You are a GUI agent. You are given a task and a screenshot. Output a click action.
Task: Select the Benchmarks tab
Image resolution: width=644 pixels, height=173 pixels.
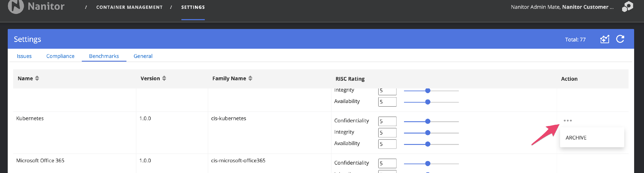[x=104, y=56]
